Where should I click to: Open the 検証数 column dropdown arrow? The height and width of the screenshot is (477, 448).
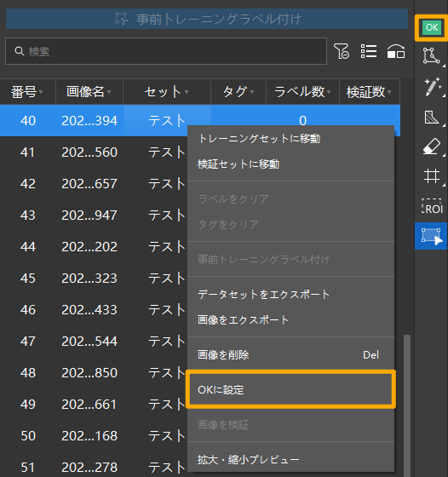click(x=389, y=92)
